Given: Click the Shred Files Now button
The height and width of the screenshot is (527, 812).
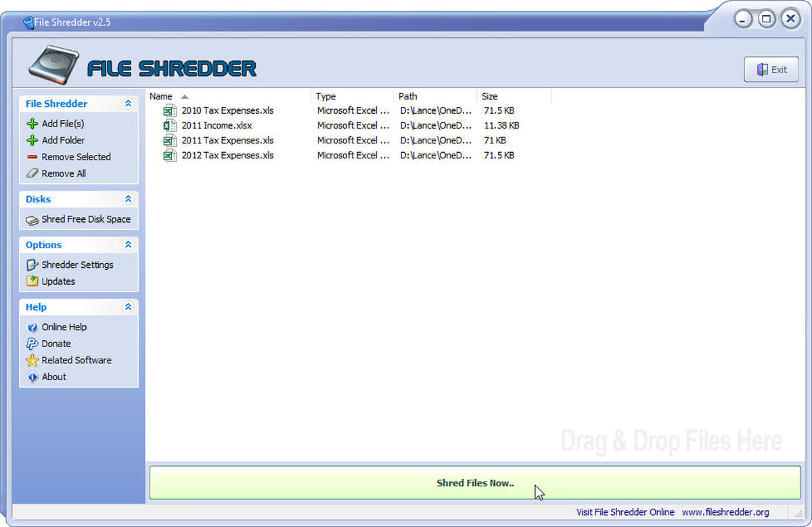Looking at the screenshot, I should point(475,483).
